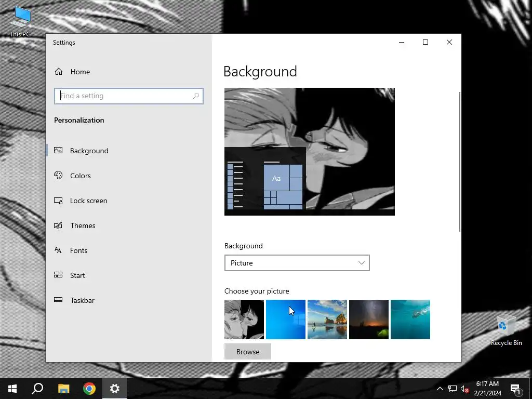Open the Taskbar personalization section
The height and width of the screenshot is (399, 532).
click(82, 300)
